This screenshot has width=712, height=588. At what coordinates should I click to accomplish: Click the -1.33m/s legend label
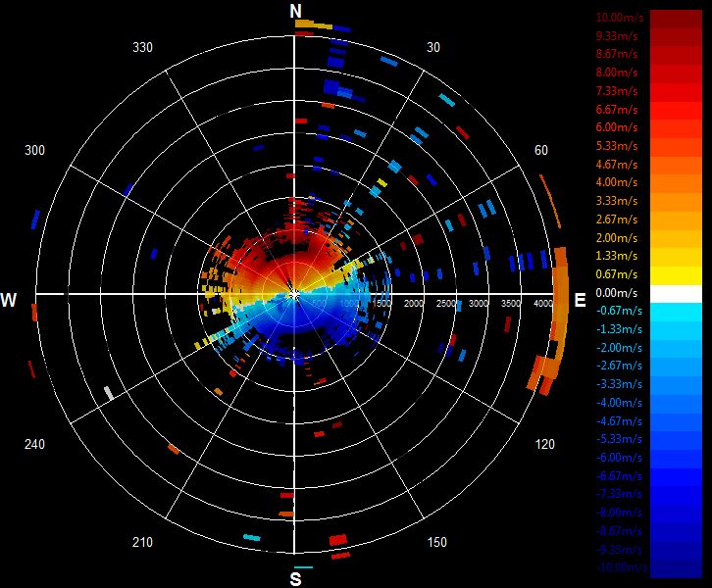[619, 329]
